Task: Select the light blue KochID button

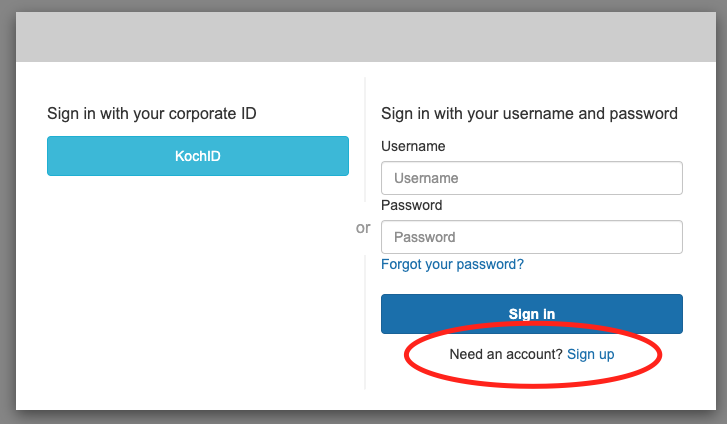Action: [198, 156]
